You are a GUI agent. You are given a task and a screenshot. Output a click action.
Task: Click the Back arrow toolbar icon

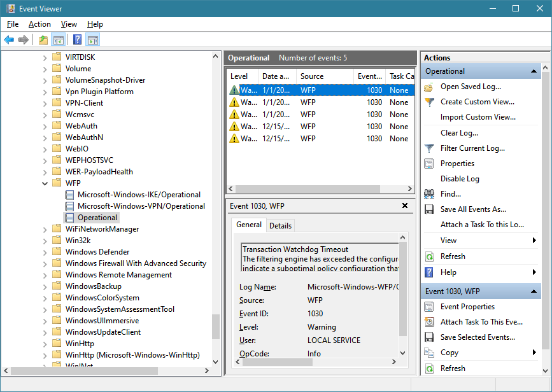click(x=9, y=39)
